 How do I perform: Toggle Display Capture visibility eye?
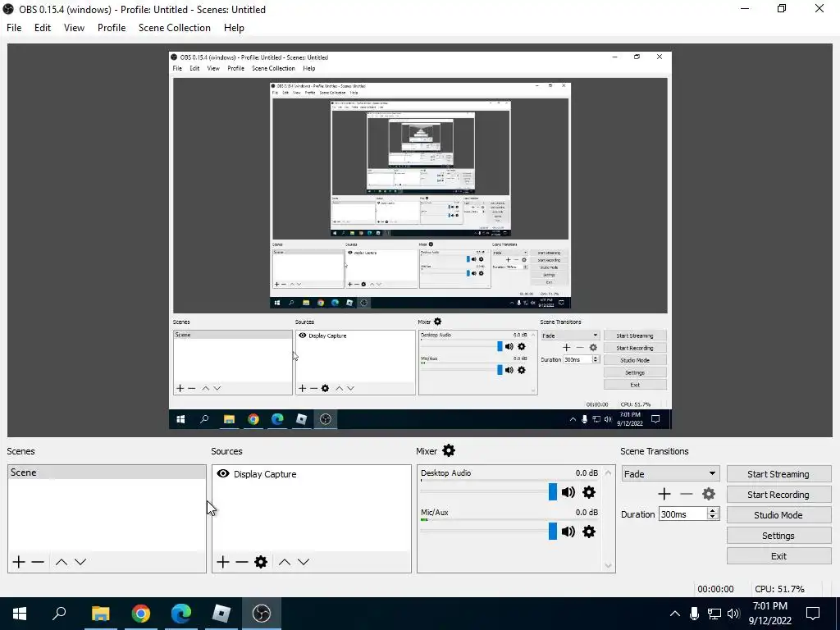[223, 473]
